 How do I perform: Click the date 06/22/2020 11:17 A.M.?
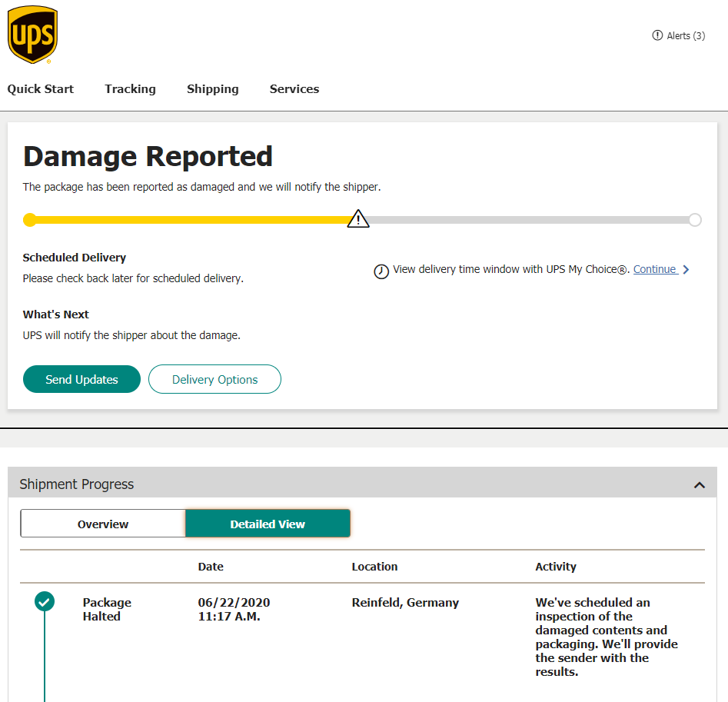tap(234, 609)
